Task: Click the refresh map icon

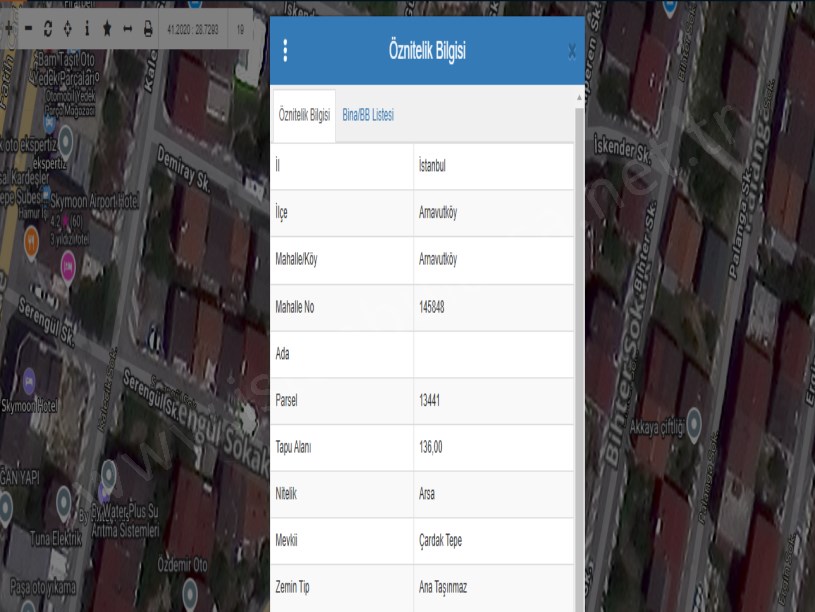Action: [x=48, y=30]
